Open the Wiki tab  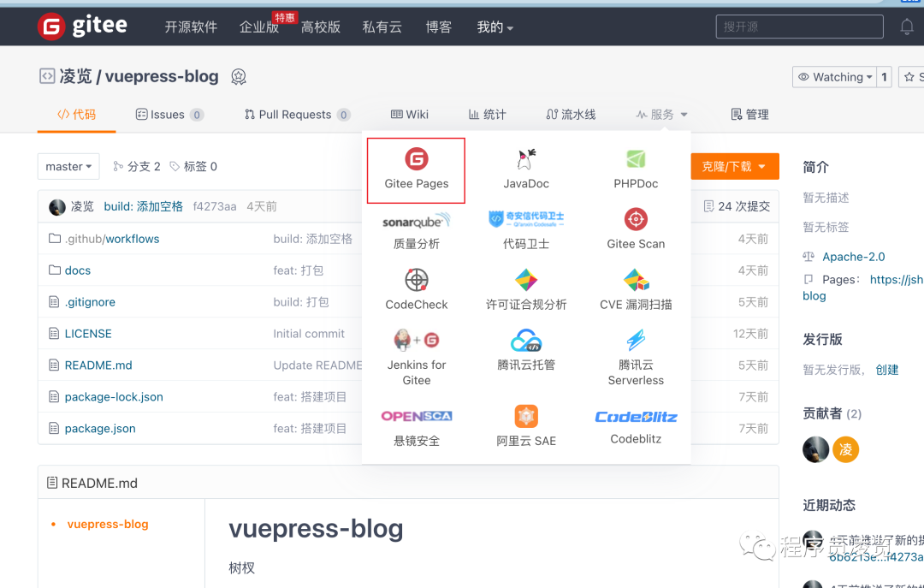click(x=410, y=115)
